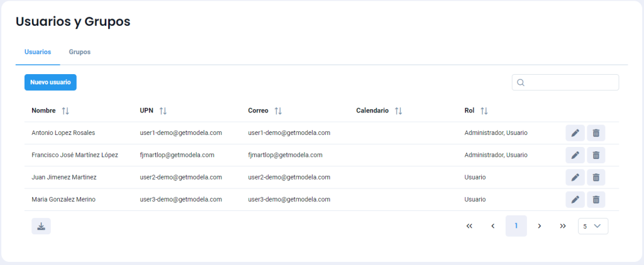Select the Usuarios tab
644x265 pixels.
click(38, 52)
